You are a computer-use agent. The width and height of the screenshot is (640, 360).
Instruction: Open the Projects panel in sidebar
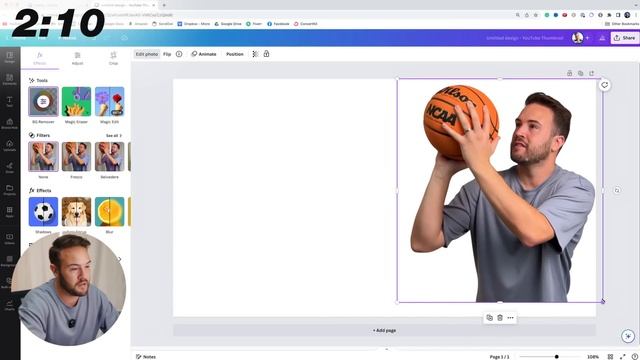click(x=10, y=190)
